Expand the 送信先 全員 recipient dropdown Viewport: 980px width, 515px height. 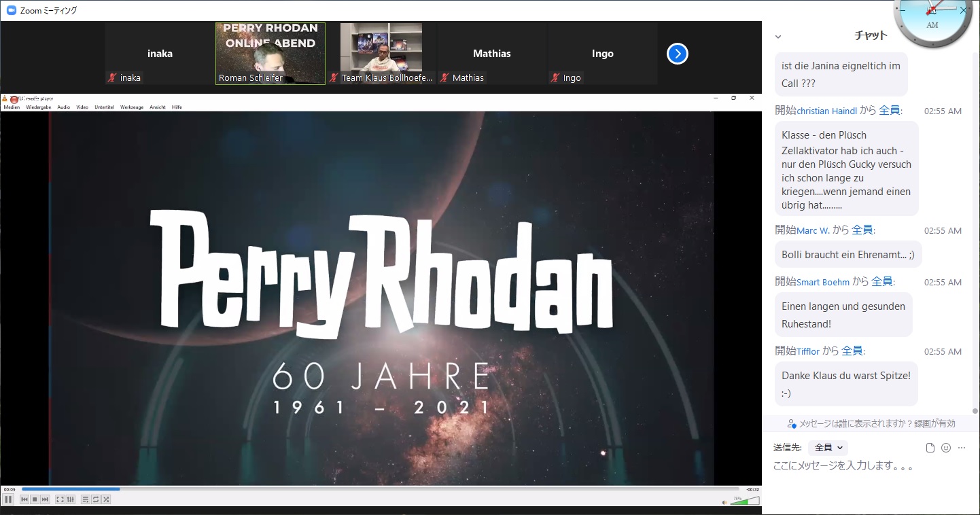(828, 448)
